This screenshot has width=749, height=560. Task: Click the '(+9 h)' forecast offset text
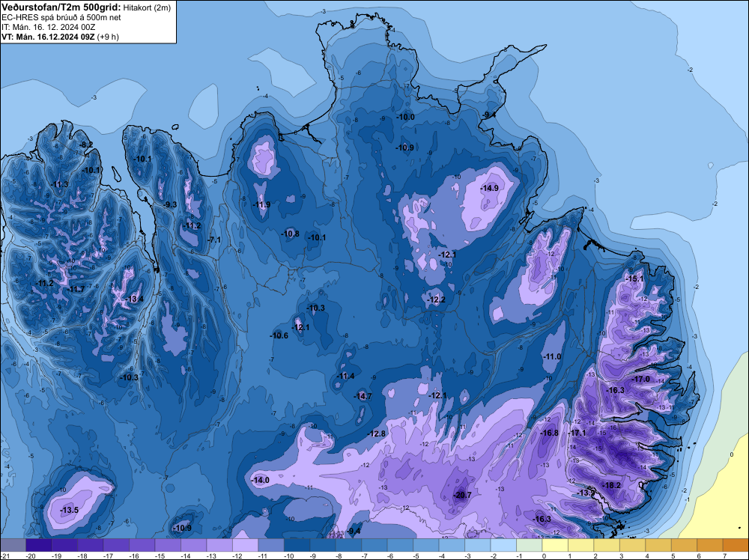tap(108, 37)
